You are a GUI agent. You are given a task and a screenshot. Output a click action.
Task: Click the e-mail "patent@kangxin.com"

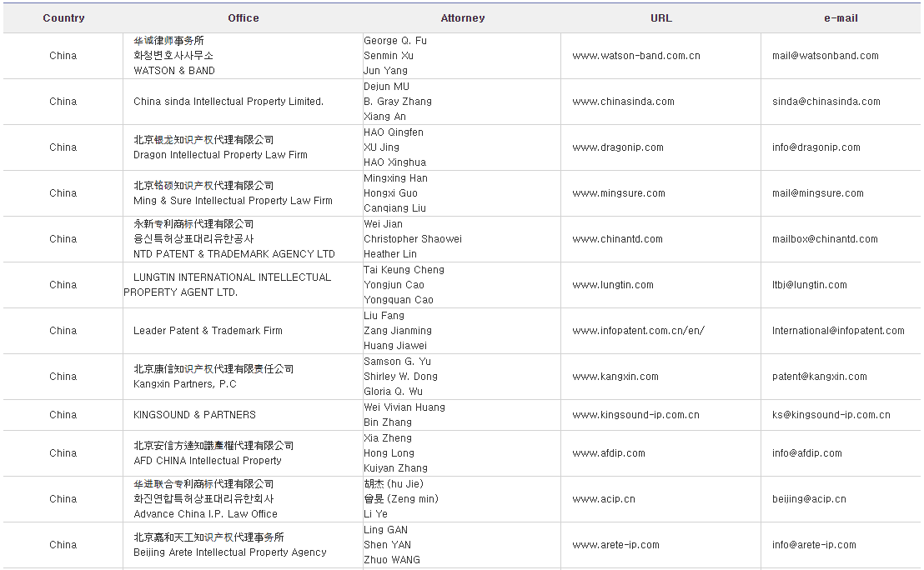[820, 377]
